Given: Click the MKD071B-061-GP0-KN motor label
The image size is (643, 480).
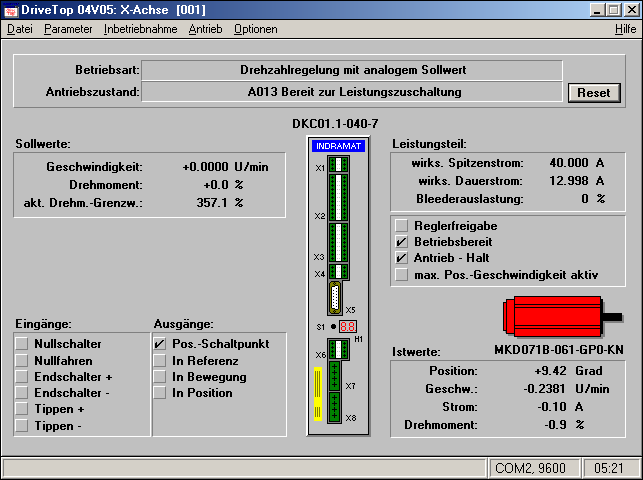Looking at the screenshot, I should point(559,350).
